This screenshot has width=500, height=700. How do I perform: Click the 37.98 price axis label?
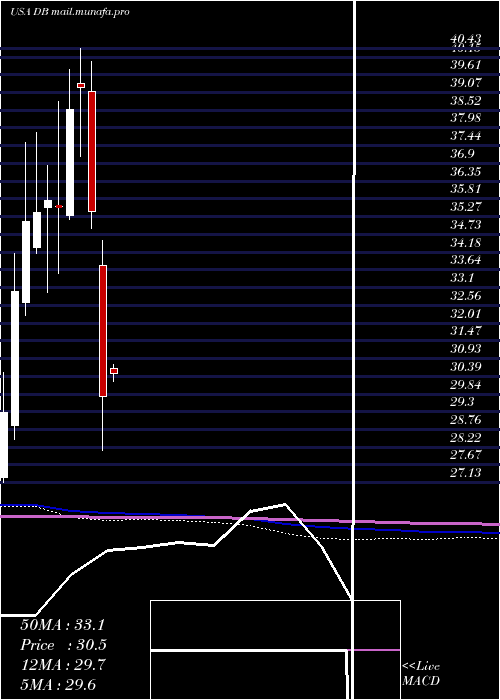pos(466,118)
